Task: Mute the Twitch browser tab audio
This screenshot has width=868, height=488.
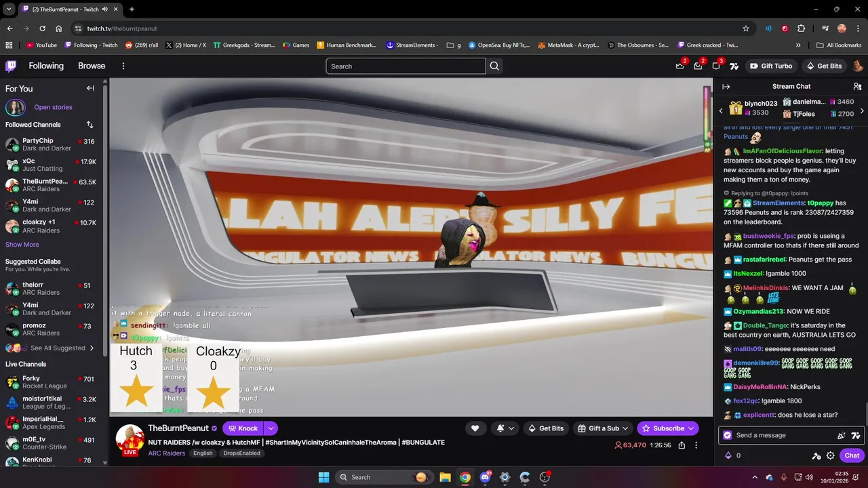Action: tap(105, 9)
